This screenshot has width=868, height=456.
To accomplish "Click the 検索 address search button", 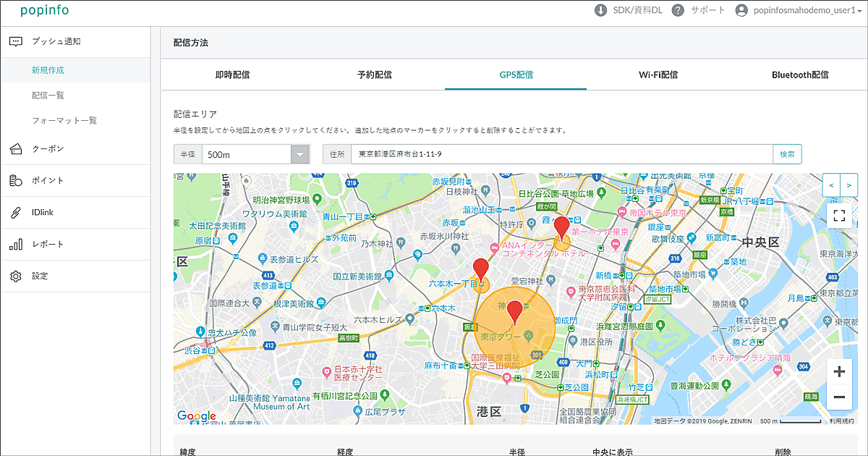I will [787, 154].
